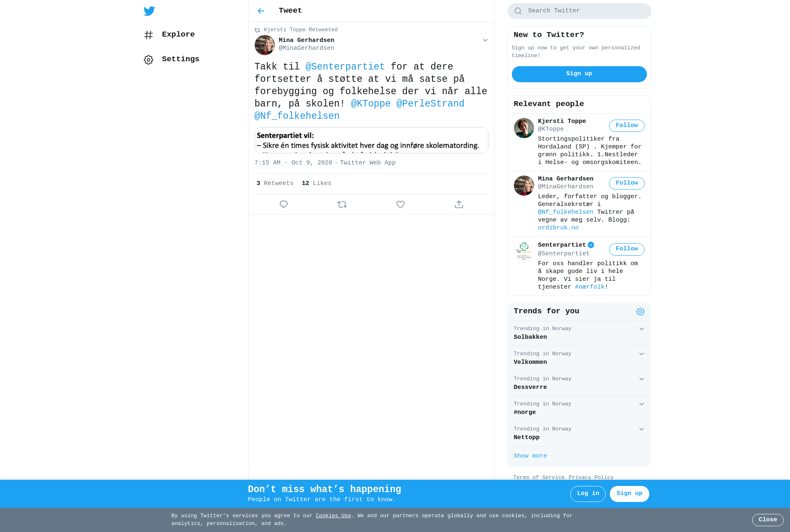
Task: Like the tweet with heart icon
Action: coord(400,204)
